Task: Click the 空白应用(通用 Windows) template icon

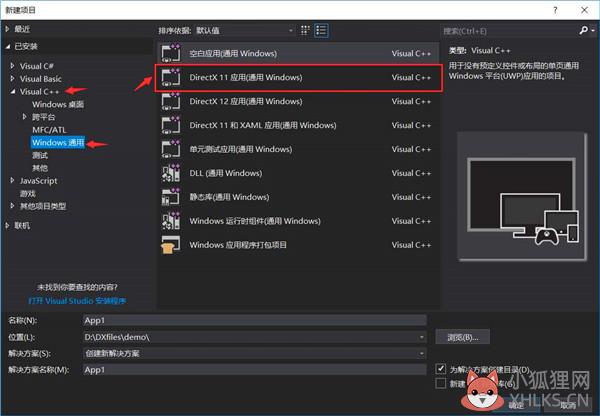Action: pyautogui.click(x=171, y=53)
